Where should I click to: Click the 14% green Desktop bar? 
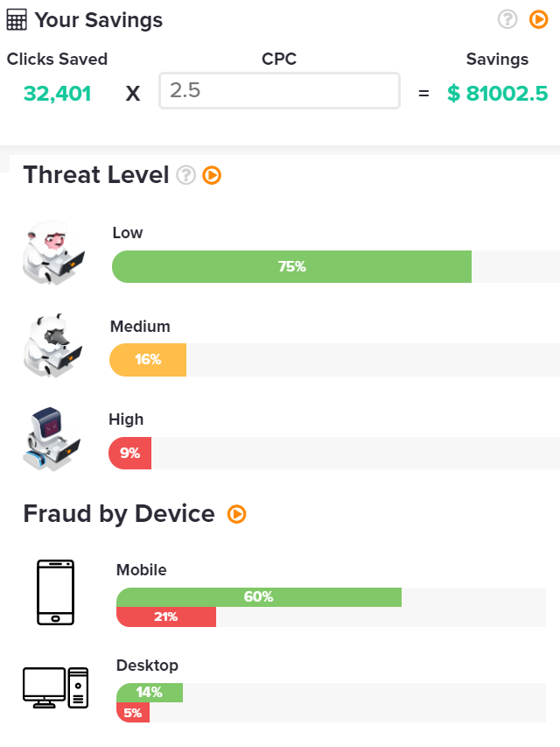149,693
